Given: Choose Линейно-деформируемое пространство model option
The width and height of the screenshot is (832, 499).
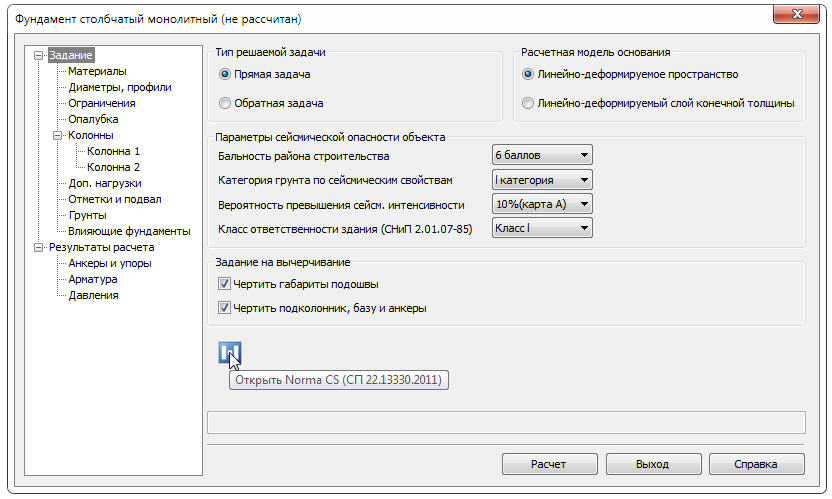Looking at the screenshot, I should click(x=527, y=75).
